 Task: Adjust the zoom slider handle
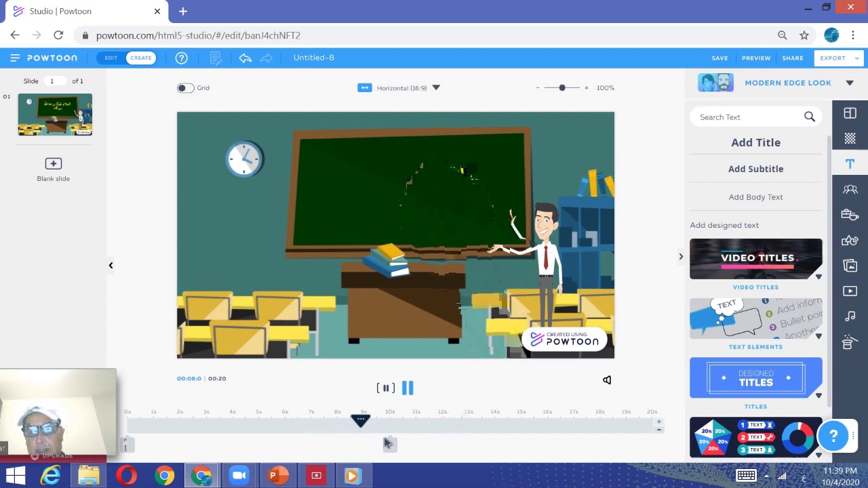click(561, 87)
